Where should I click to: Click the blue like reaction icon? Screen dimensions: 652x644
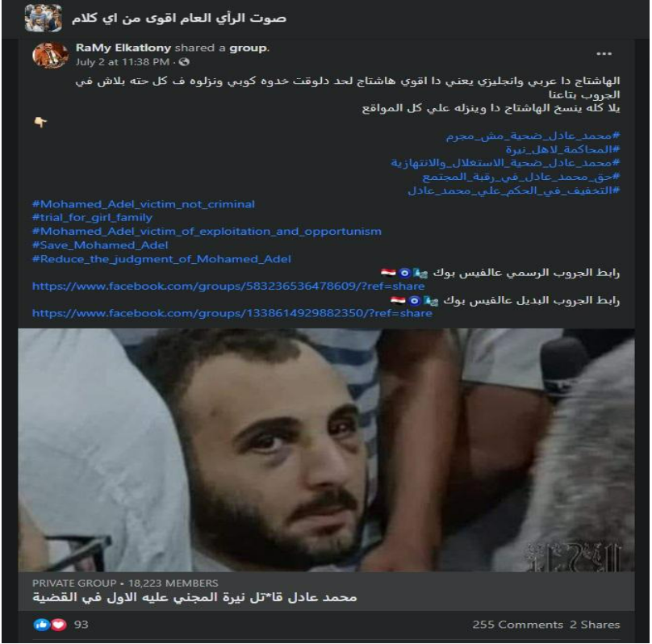coord(42,625)
